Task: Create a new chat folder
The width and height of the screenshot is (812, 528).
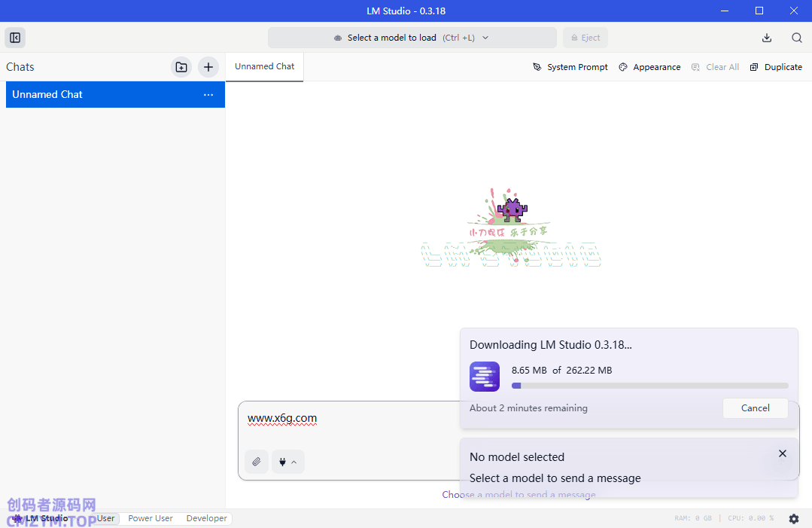Action: pos(181,67)
